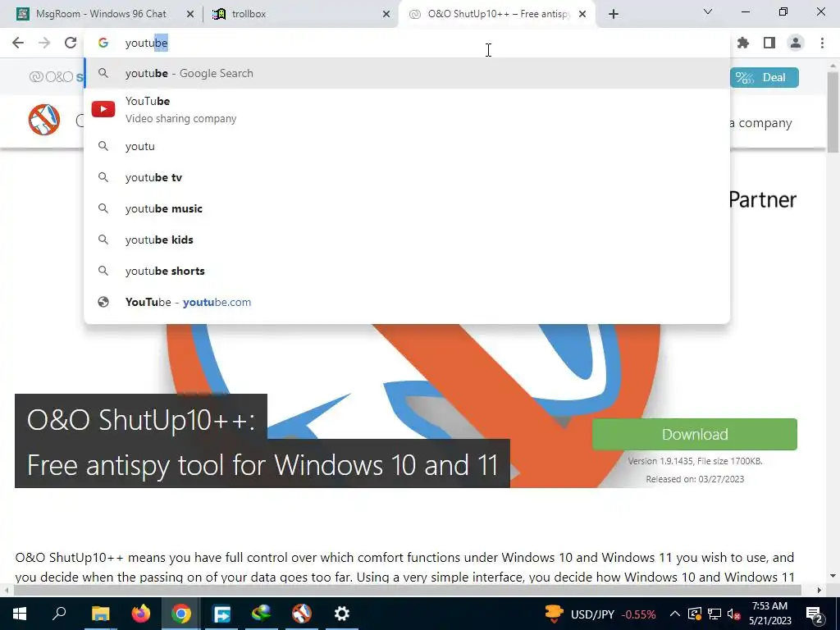Image resolution: width=840 pixels, height=630 pixels.
Task: Launch Firefox from the taskbar
Action: pos(141,614)
